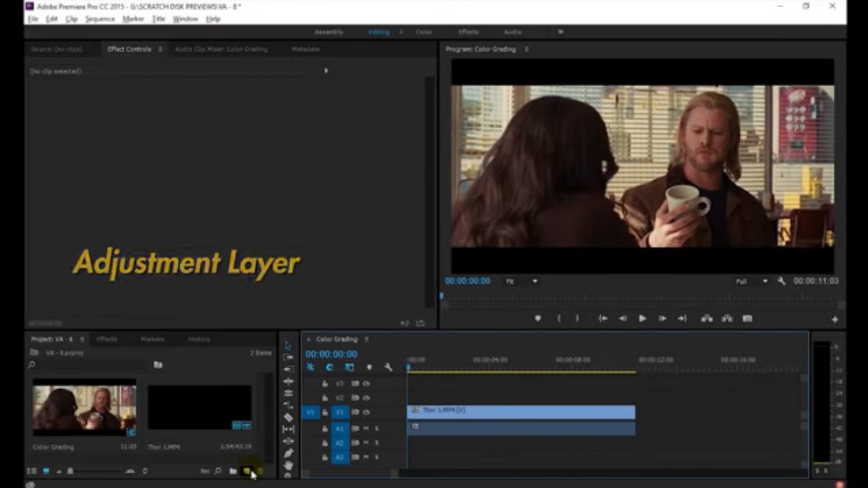Mute audio track A1
The width and height of the screenshot is (868, 488).
coord(366,428)
